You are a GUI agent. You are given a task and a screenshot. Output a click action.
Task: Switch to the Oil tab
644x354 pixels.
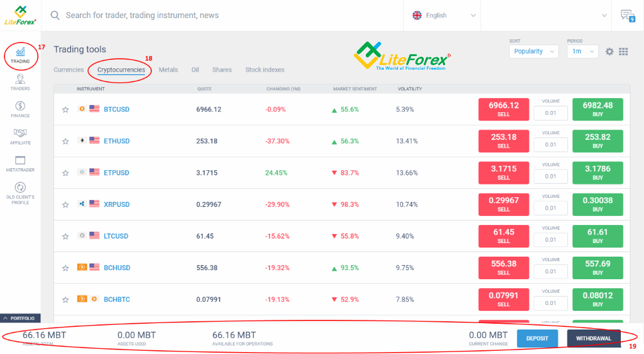(x=195, y=70)
